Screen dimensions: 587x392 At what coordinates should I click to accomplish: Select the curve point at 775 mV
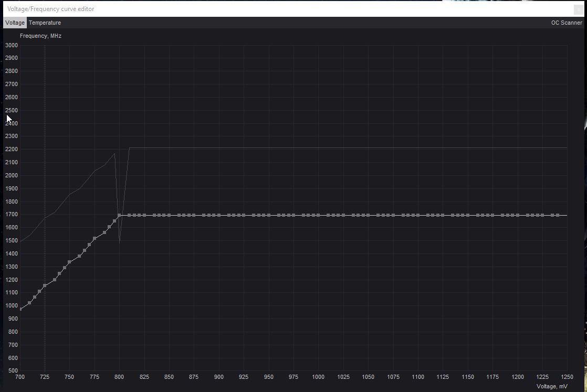95,239
